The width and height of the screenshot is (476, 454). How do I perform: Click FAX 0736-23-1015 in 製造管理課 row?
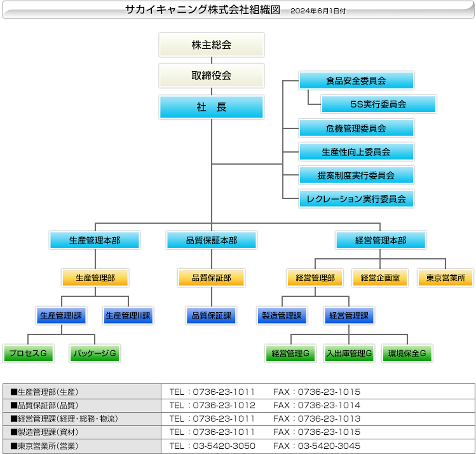click(317, 432)
